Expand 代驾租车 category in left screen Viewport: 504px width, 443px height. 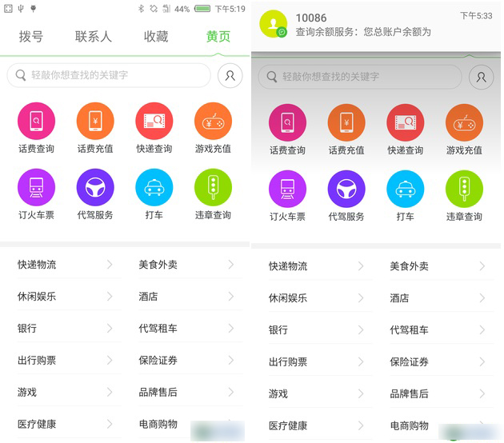coord(190,329)
